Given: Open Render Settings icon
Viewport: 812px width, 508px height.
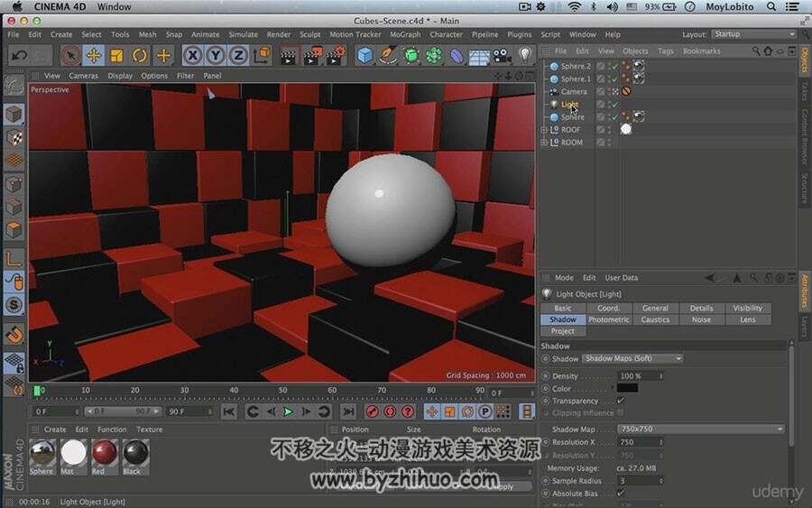Looking at the screenshot, I should [337, 56].
